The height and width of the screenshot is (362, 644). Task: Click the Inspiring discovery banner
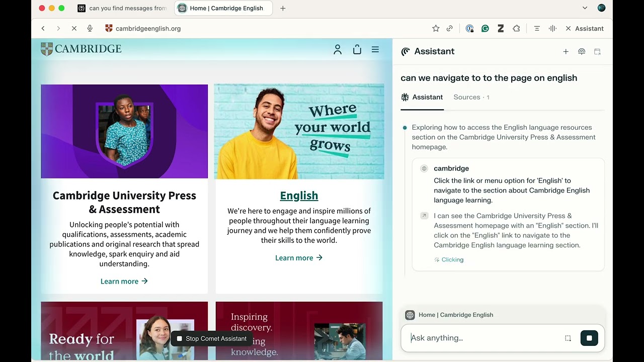pos(299,331)
